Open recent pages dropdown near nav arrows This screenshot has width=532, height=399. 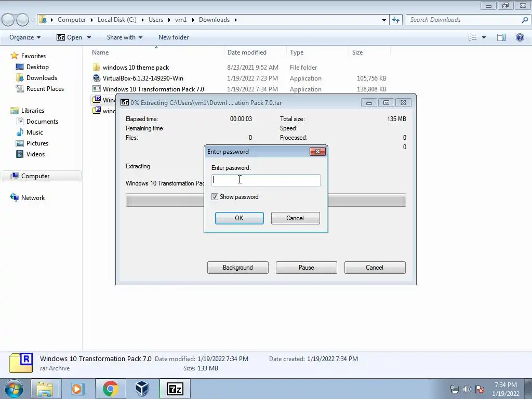[33, 20]
